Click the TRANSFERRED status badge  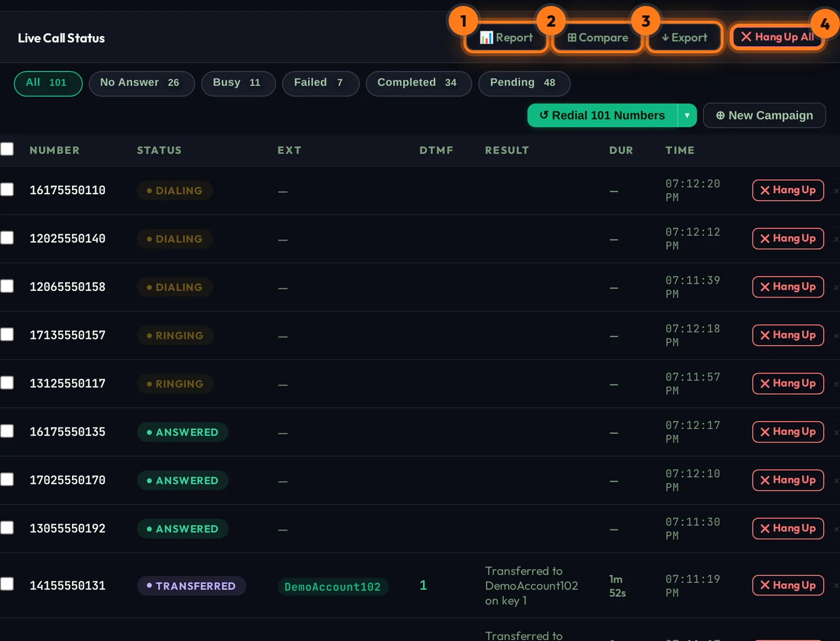pos(192,586)
